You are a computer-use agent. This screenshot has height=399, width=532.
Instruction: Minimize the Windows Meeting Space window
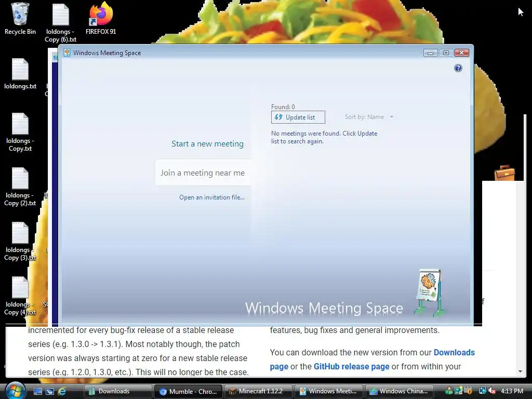[430, 53]
